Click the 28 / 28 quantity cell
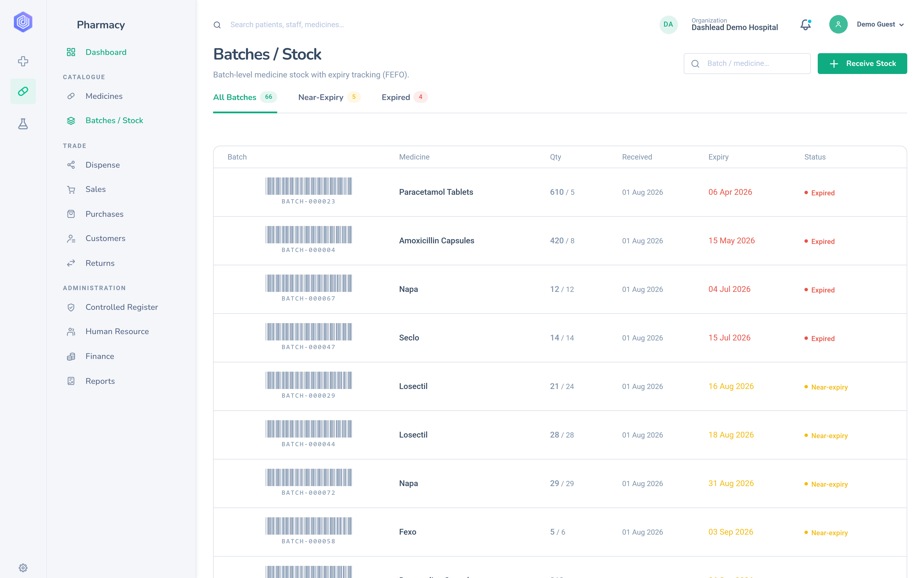The image size is (924, 578). pyautogui.click(x=562, y=435)
